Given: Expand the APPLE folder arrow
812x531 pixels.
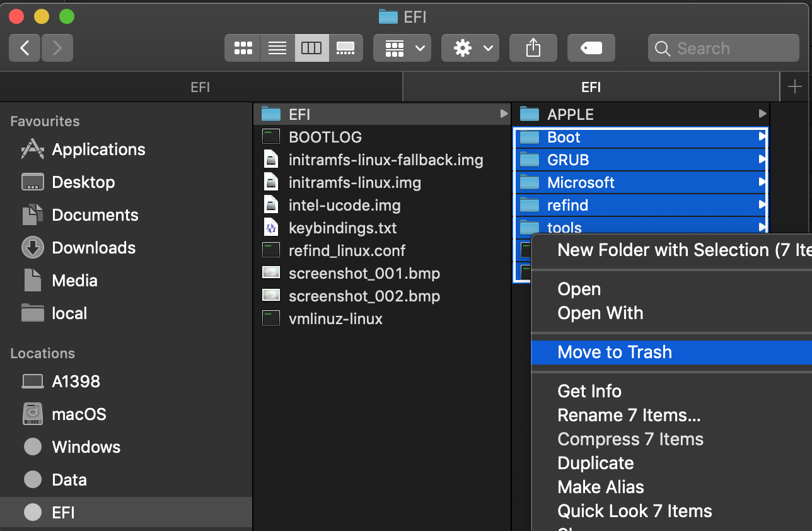Looking at the screenshot, I should 763,114.
